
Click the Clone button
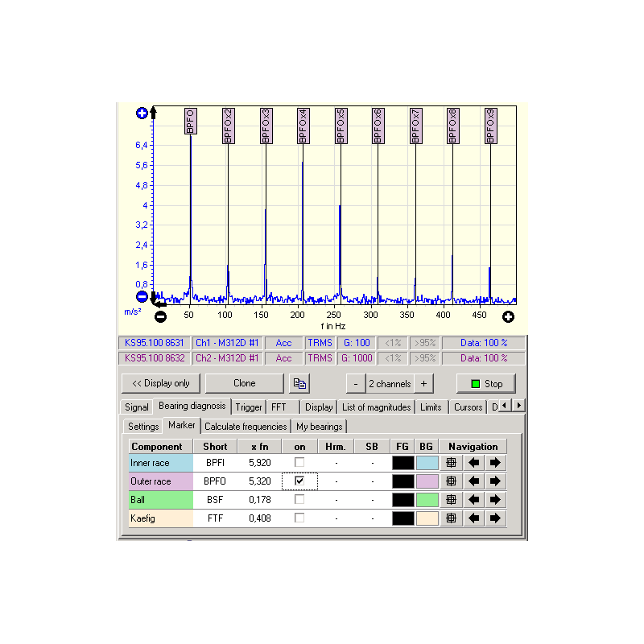pos(245,384)
